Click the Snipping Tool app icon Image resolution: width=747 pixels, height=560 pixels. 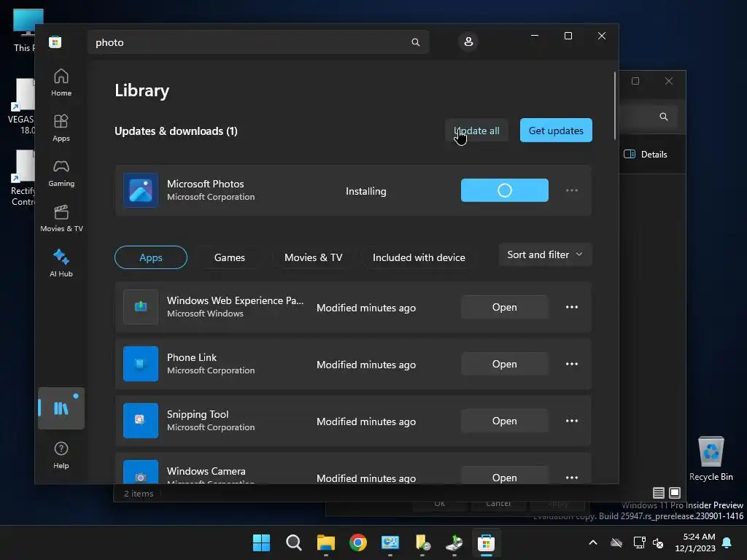141,421
